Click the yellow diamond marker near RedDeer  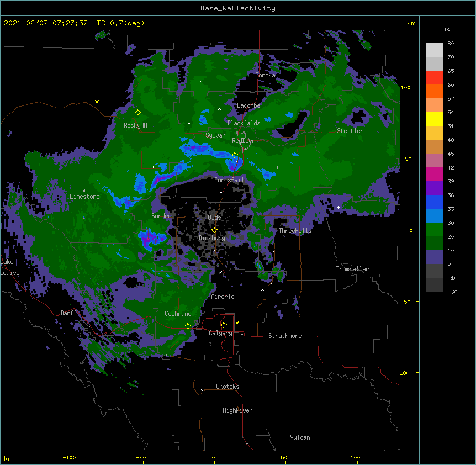pos(235,155)
